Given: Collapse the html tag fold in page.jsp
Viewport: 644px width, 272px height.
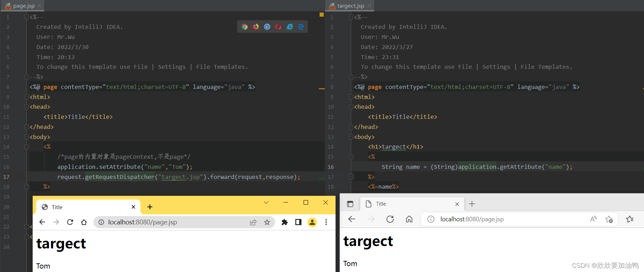Looking at the screenshot, I should 26,97.
